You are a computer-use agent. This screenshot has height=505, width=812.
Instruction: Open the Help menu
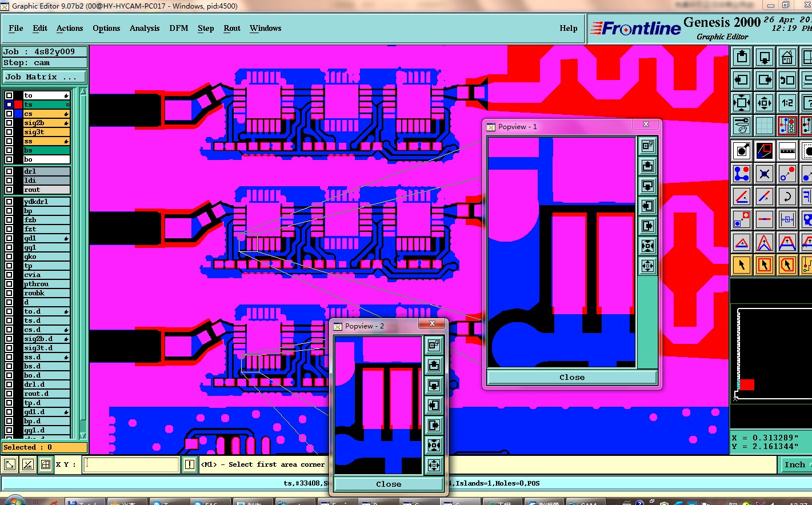click(569, 28)
